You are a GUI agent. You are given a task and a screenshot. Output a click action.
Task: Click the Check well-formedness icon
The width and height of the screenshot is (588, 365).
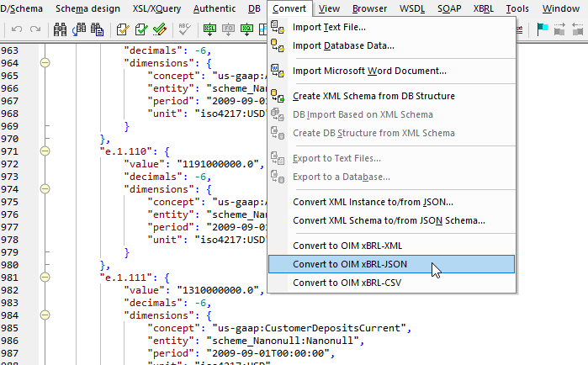[x=123, y=29]
